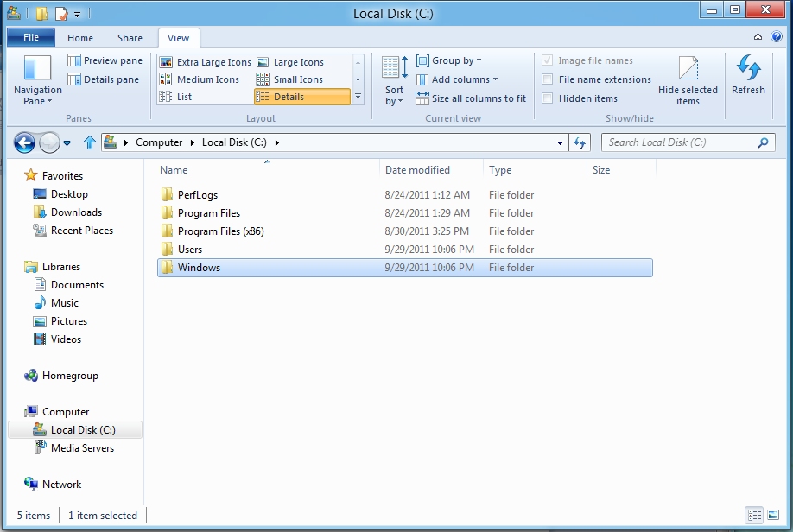Open the Group by dropdown
Image resolution: width=793 pixels, height=532 pixels.
coord(448,60)
